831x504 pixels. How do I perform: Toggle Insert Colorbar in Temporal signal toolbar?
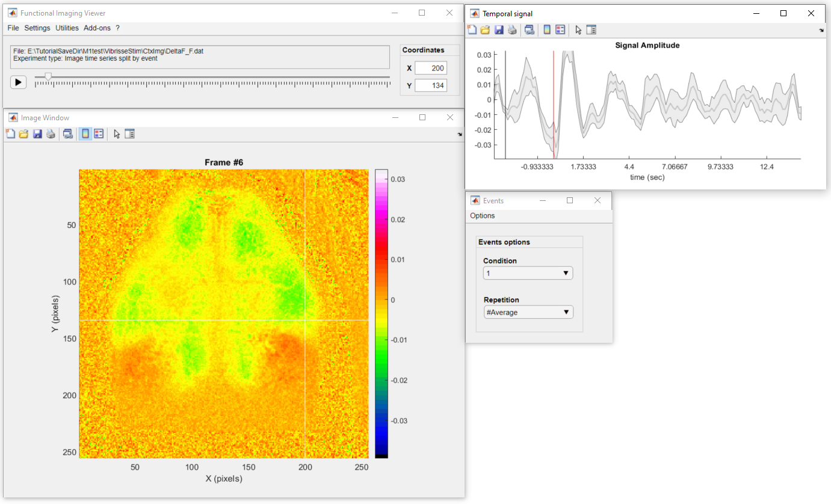[547, 29]
